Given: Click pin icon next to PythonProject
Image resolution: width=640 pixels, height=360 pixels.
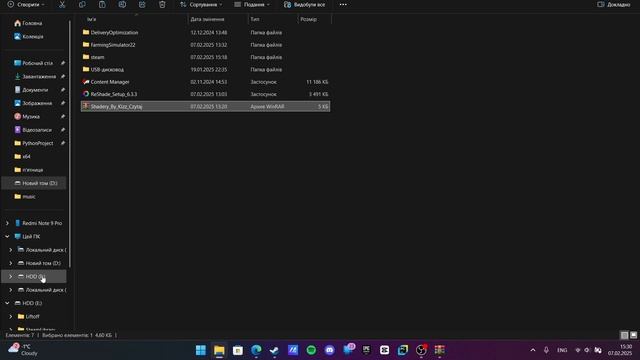Looking at the screenshot, I should tap(62, 143).
